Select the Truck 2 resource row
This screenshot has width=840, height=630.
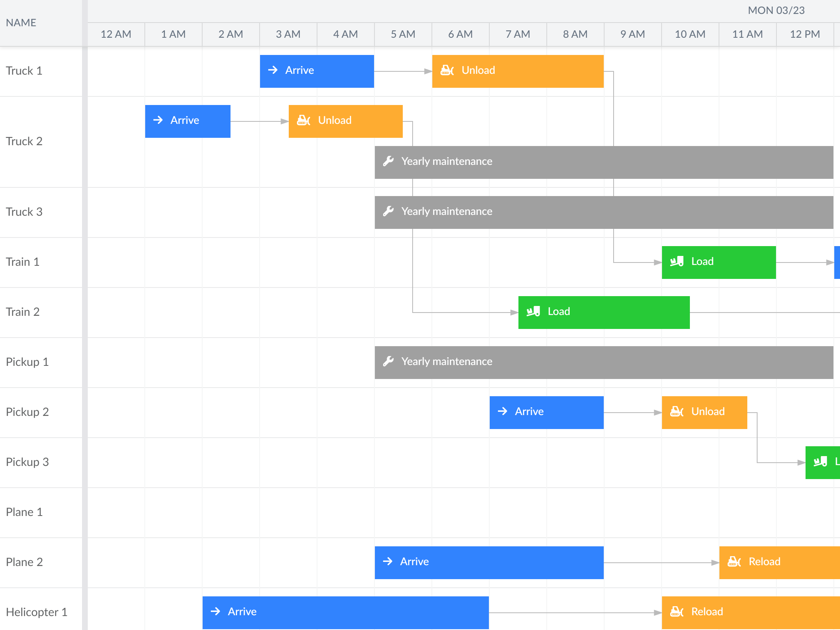(41, 142)
